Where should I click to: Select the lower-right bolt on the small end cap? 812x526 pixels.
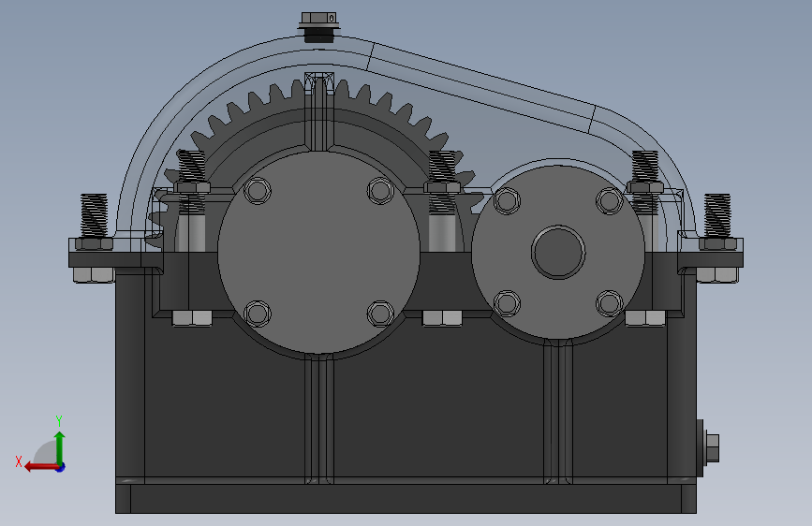point(610,303)
